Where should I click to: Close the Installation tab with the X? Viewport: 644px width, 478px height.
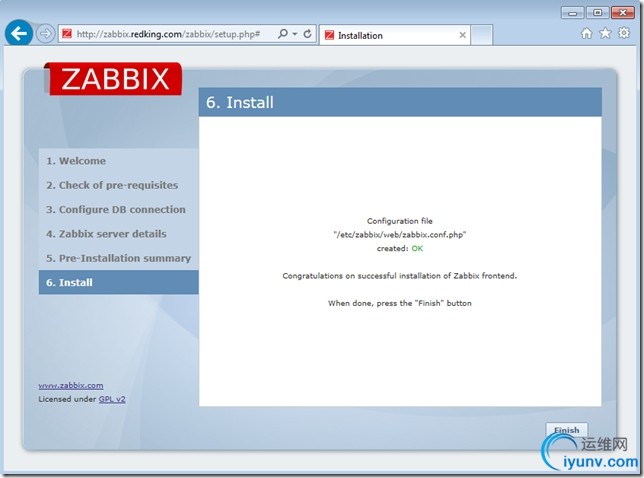(462, 35)
